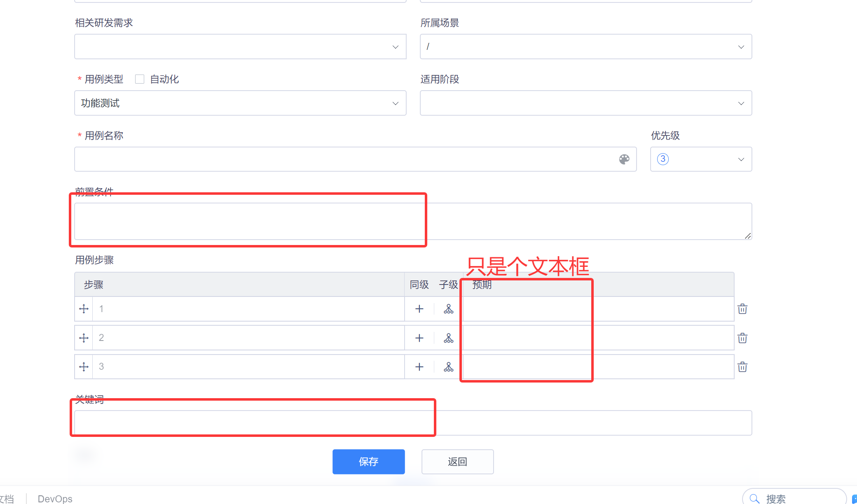The image size is (857, 504).
Task: Add a child step under step 3
Action: click(x=448, y=367)
